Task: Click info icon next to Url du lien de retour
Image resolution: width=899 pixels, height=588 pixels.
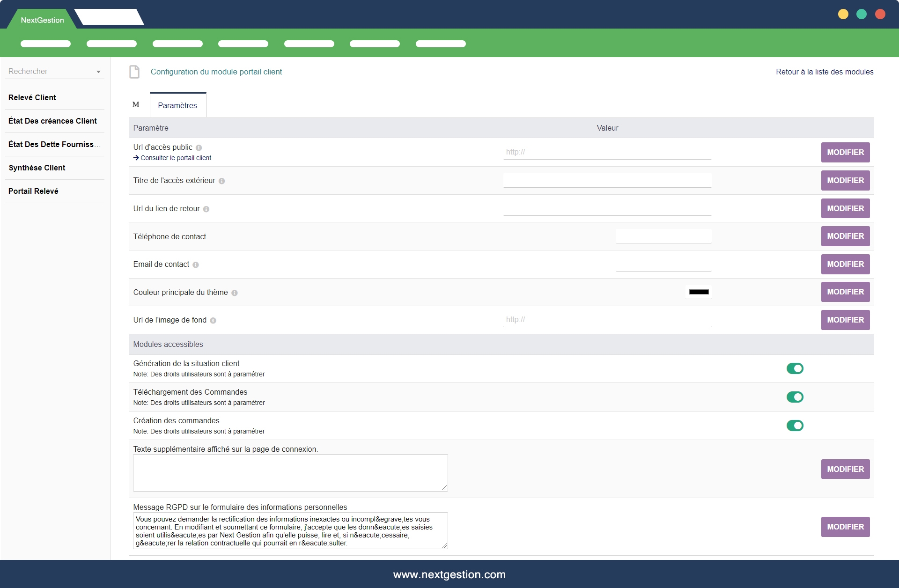Action: pos(206,209)
